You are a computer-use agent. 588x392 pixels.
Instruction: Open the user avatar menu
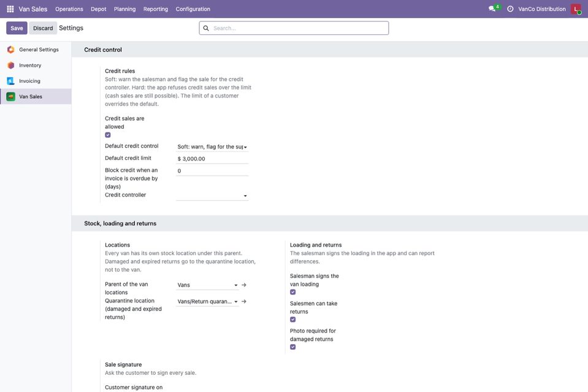pyautogui.click(x=576, y=9)
